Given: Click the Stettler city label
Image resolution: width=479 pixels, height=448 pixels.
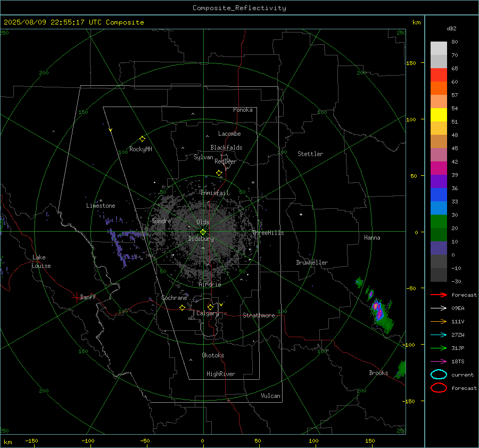Looking at the screenshot, I should pos(310,154).
